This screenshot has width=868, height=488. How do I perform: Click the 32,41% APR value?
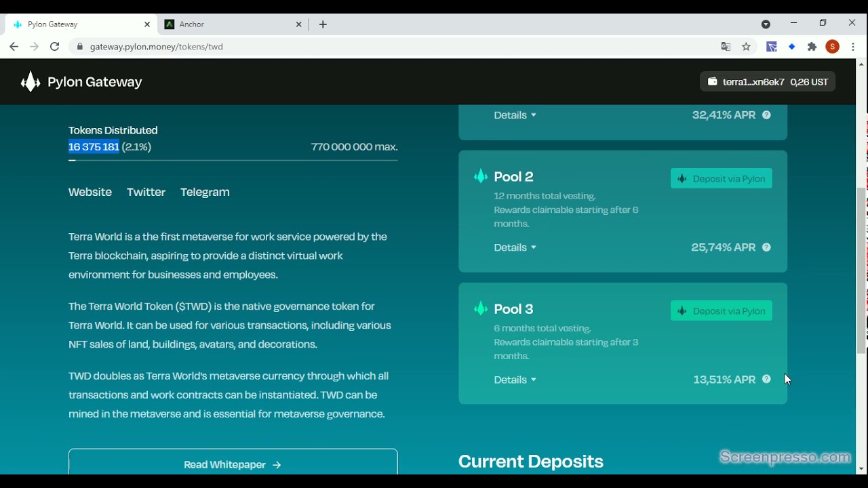coord(724,115)
